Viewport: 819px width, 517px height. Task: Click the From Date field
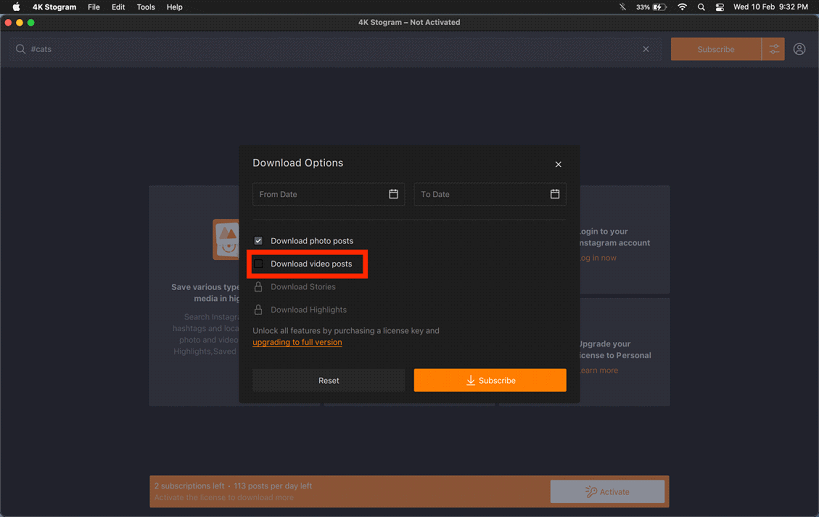click(x=329, y=194)
